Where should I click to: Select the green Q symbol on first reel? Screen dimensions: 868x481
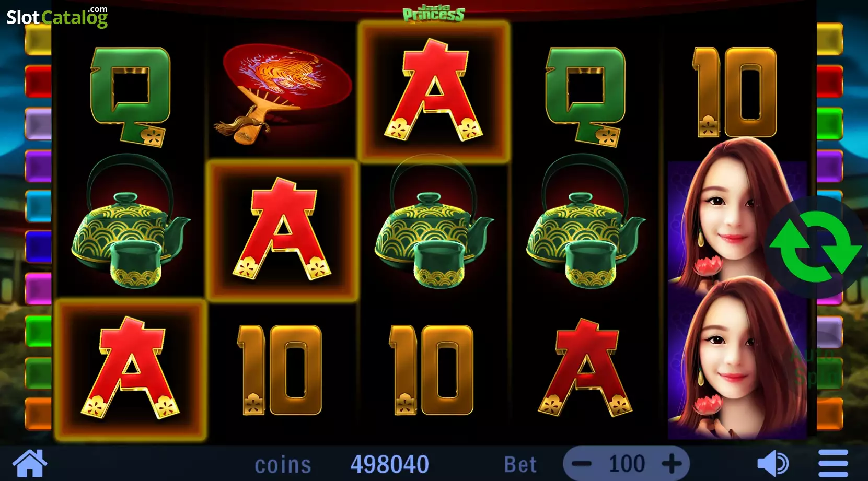[131, 96]
